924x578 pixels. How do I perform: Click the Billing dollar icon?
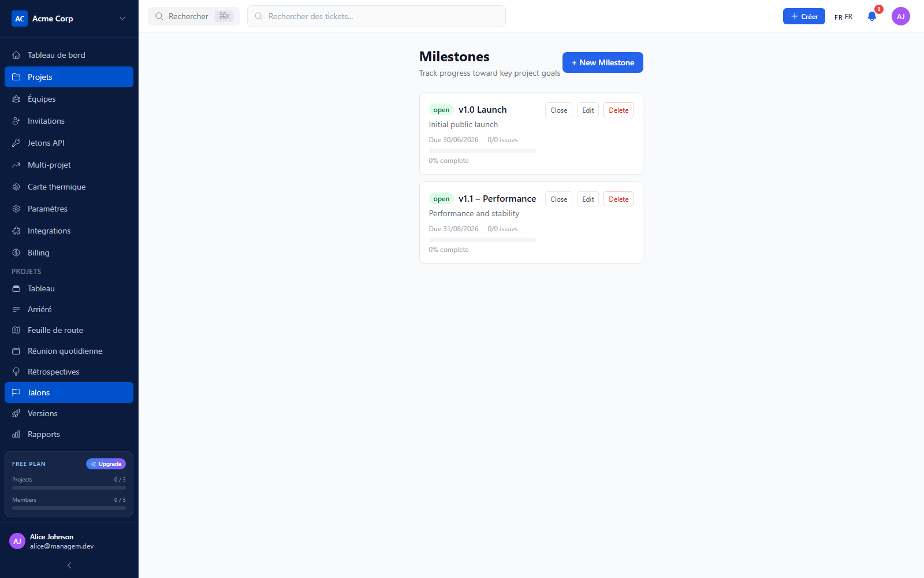pyautogui.click(x=16, y=253)
